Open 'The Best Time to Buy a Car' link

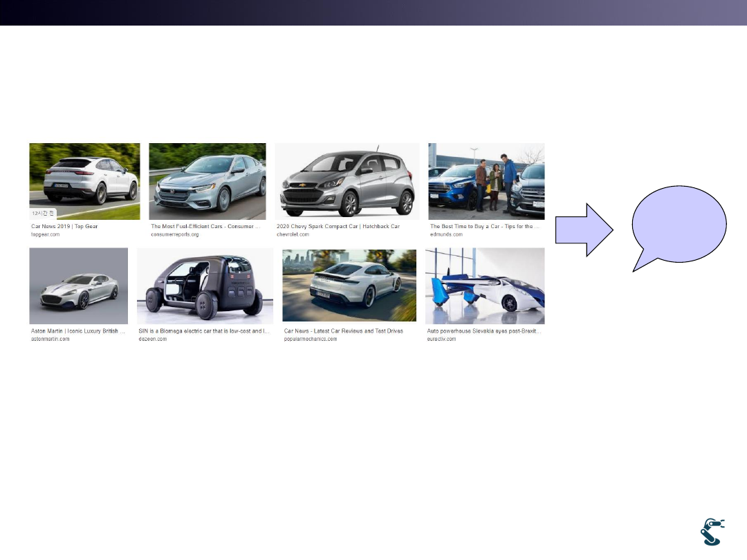point(484,226)
